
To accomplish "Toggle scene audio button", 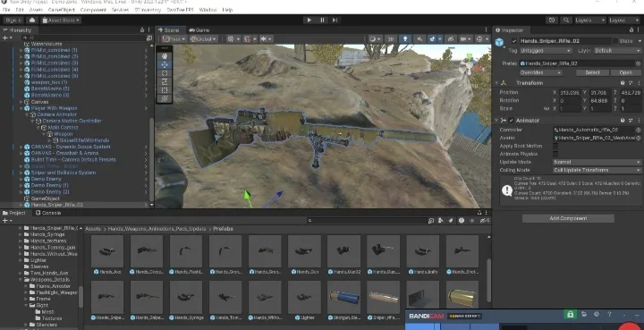I will point(419,39).
